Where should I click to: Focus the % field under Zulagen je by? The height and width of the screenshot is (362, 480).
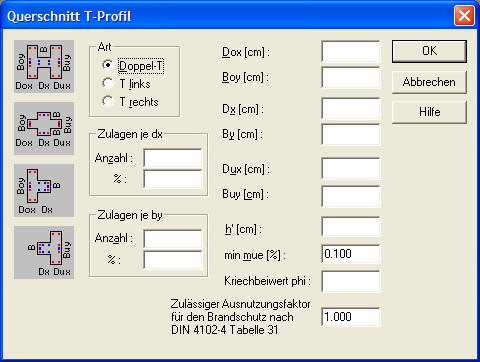coord(173,259)
